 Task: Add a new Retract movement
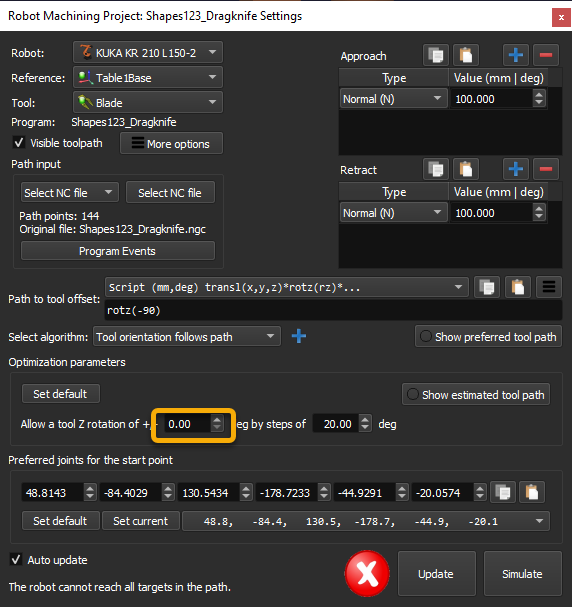[515, 169]
